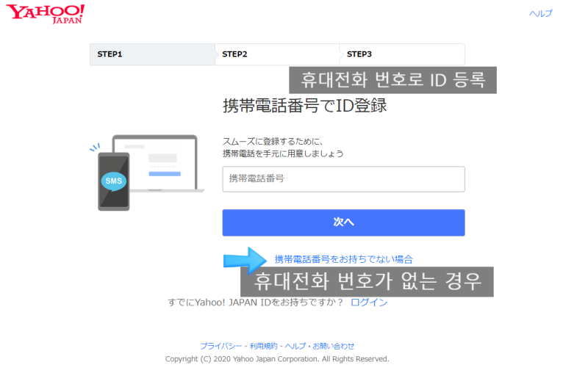The height and width of the screenshot is (384, 588).
Task: Click the text 携帯電話を手元に用意しましょう
Action: [x=283, y=153]
